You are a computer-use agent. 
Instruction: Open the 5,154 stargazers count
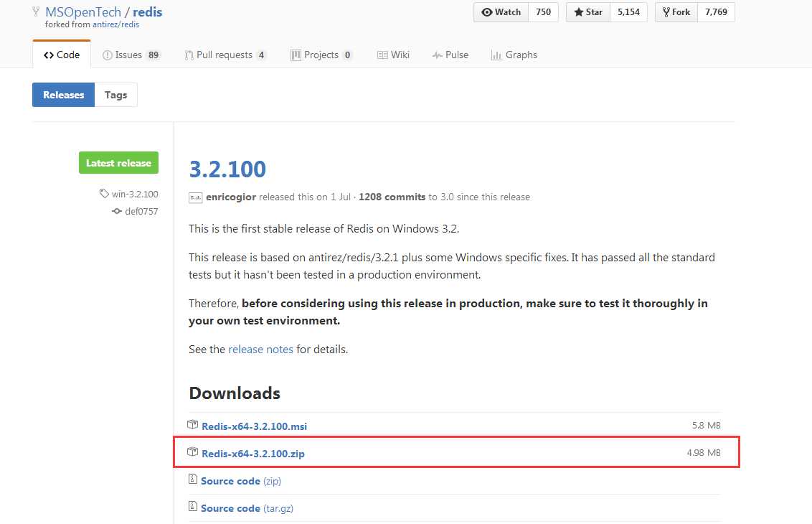click(x=628, y=12)
